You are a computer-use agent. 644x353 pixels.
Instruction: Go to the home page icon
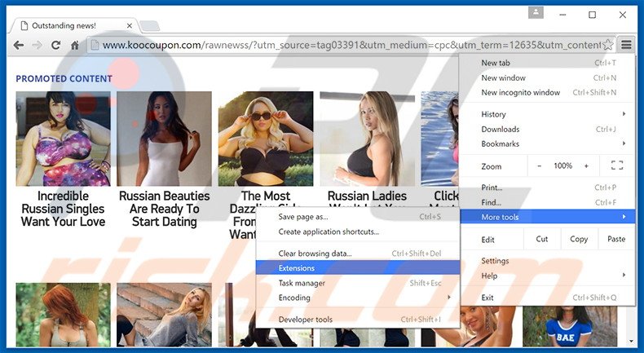pyautogui.click(x=74, y=45)
